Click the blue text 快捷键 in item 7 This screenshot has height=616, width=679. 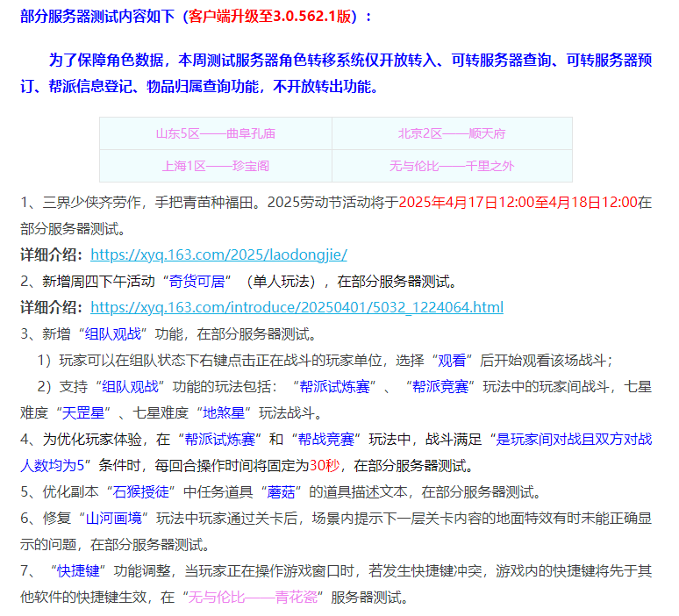point(78,571)
